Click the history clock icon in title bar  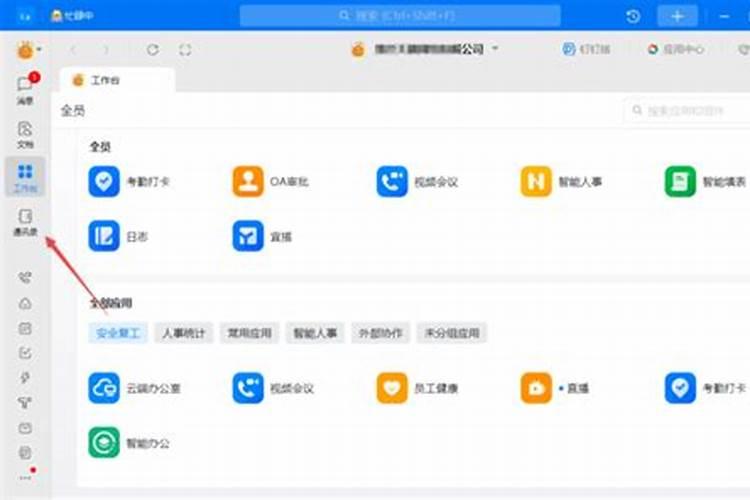coord(633,16)
